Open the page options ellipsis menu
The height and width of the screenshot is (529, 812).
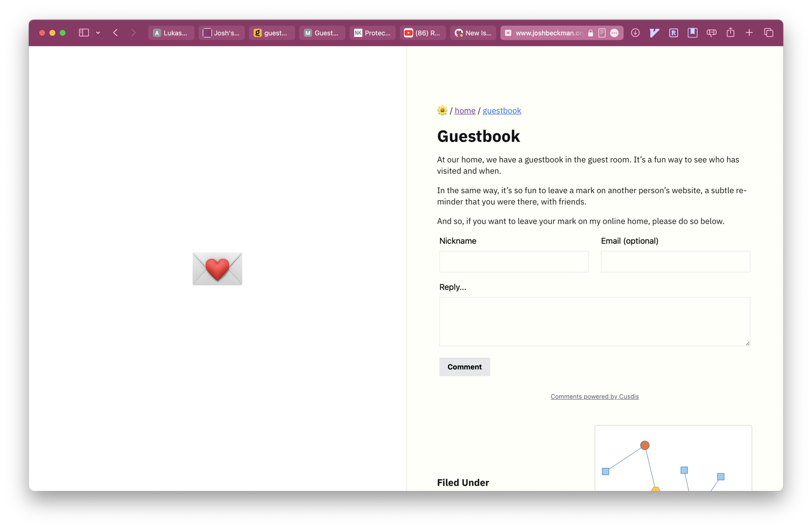(x=614, y=33)
